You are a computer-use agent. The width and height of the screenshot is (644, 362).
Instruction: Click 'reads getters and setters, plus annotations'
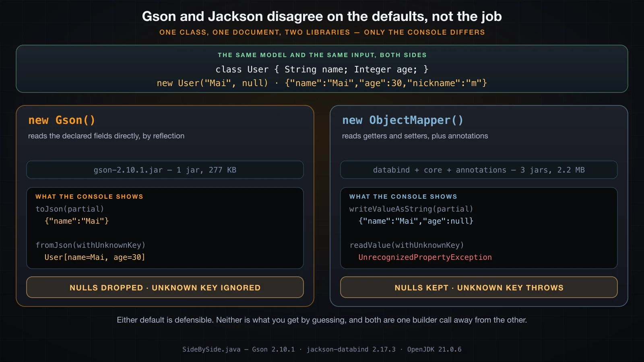(415, 136)
